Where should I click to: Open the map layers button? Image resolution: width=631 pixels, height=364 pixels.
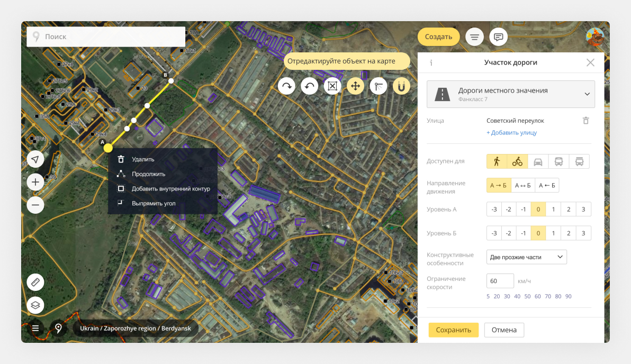click(35, 305)
